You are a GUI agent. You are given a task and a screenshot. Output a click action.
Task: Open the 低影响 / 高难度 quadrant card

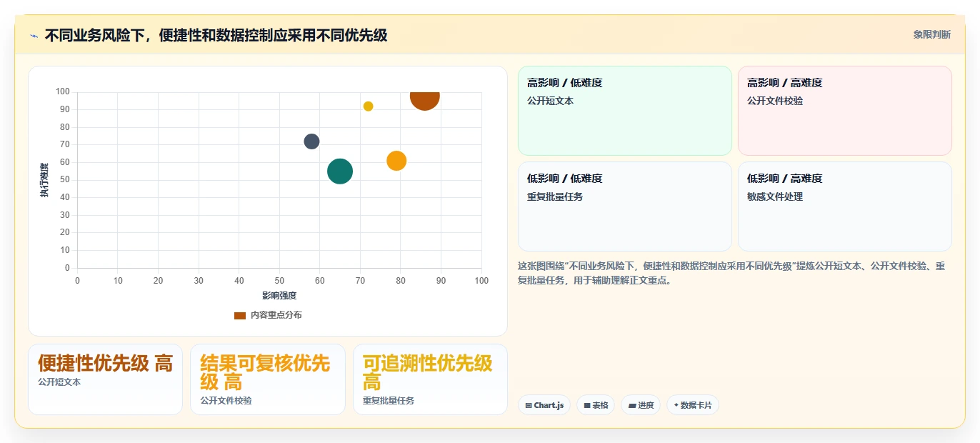(845, 206)
